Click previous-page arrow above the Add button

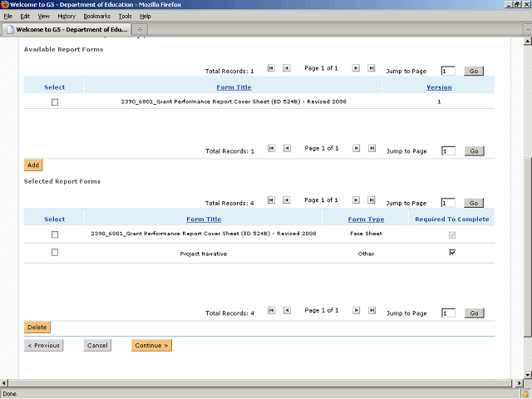click(x=287, y=149)
